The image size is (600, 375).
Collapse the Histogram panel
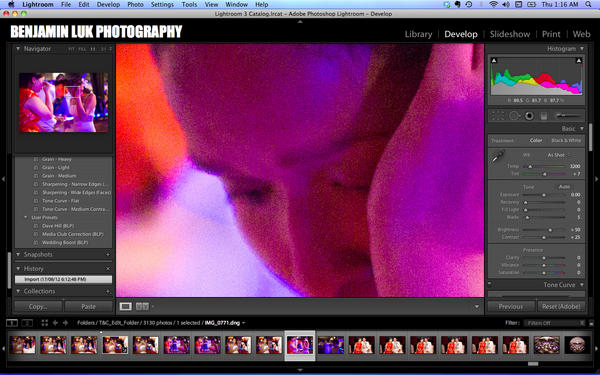point(582,49)
